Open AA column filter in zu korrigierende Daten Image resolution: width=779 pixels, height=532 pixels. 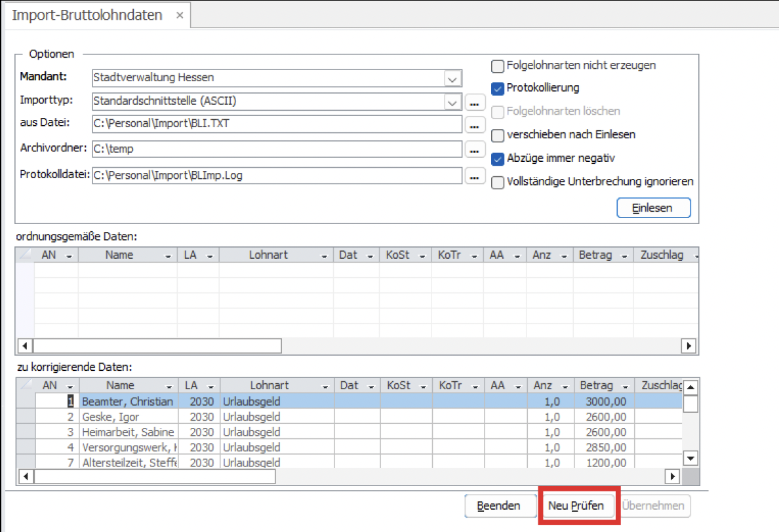pyautogui.click(x=518, y=387)
